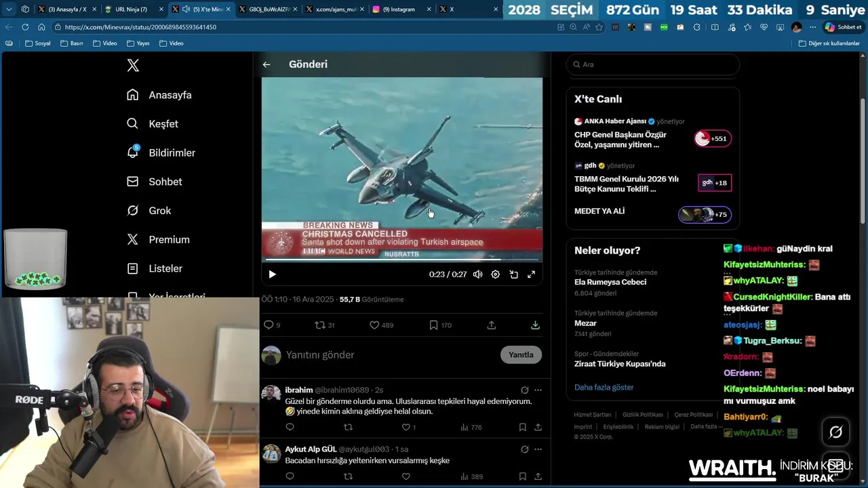
Task: Click Daha fazla göster link
Action: [x=604, y=388]
